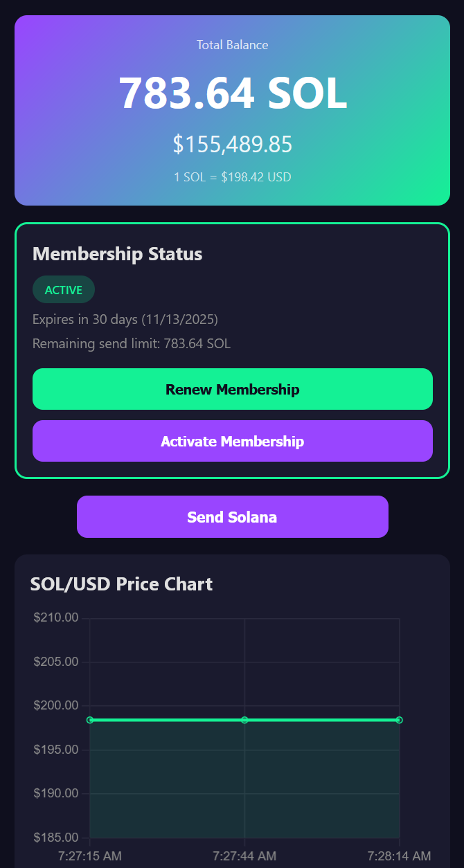Viewport: 464px width, 868px height.
Task: Select the leftmost chart data point
Action: (x=89, y=720)
